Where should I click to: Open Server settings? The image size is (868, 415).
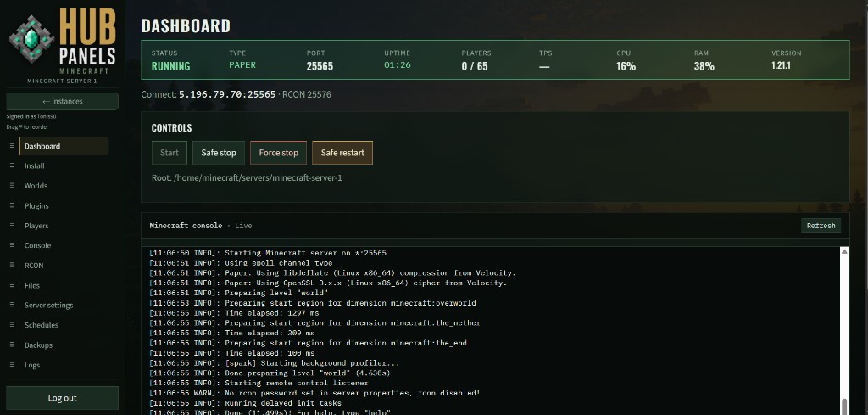[64, 306]
